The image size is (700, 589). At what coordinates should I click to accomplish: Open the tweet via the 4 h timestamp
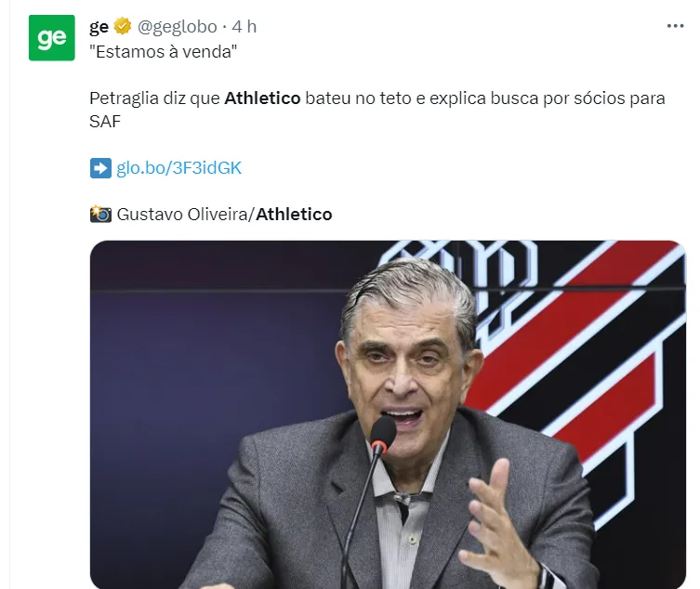[x=244, y=27]
